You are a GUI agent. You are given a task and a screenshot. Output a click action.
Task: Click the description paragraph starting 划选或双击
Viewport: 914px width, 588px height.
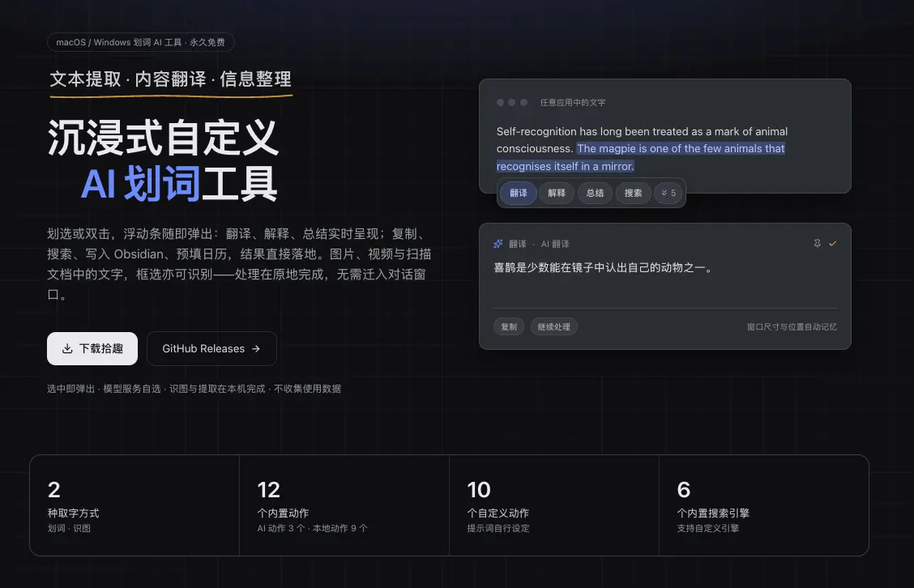[x=239, y=264]
